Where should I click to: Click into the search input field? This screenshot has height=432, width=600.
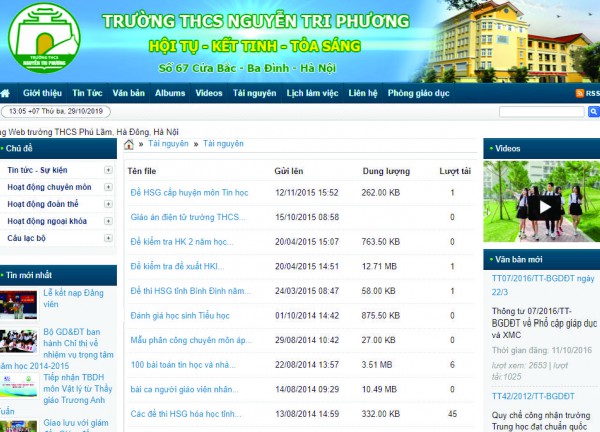click(541, 112)
